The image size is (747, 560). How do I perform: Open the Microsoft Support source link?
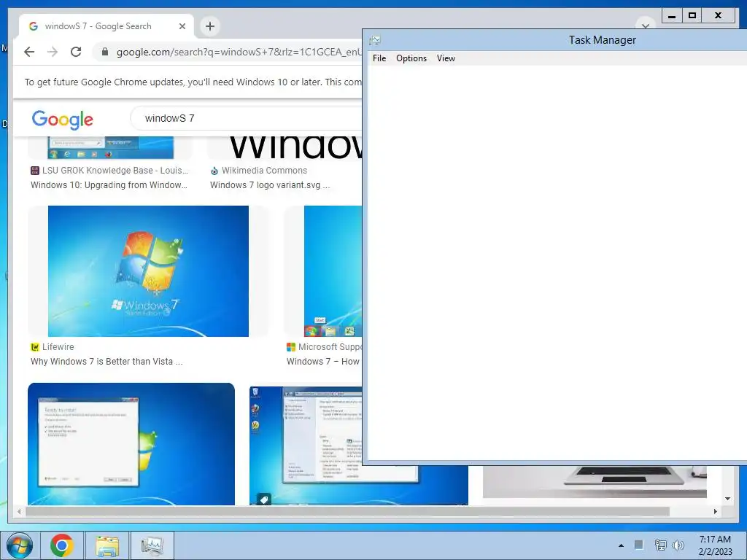coord(325,346)
